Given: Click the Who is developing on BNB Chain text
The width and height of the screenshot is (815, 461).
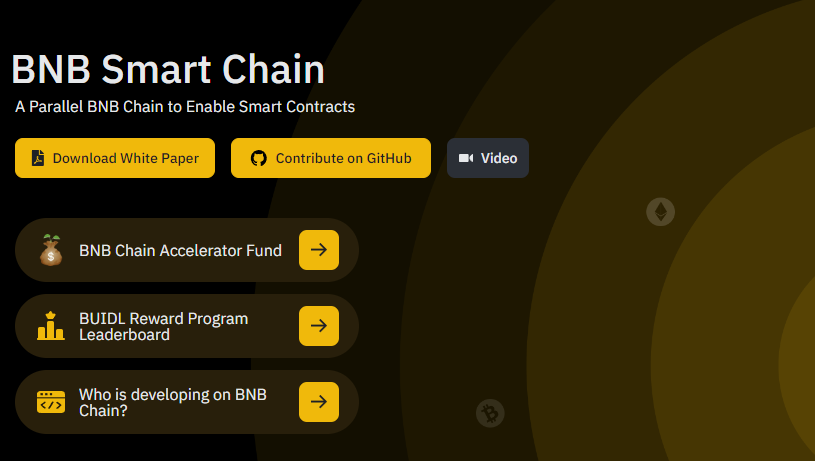Looking at the screenshot, I should (x=173, y=402).
